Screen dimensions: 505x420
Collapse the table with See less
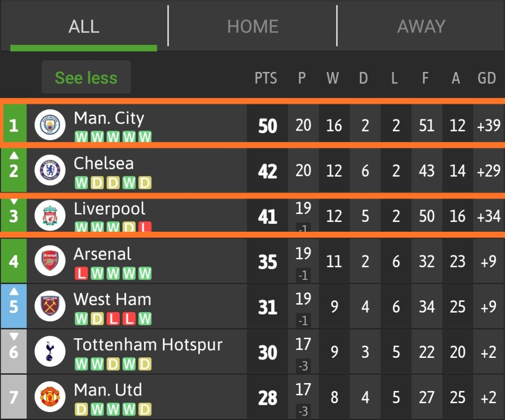coord(86,77)
